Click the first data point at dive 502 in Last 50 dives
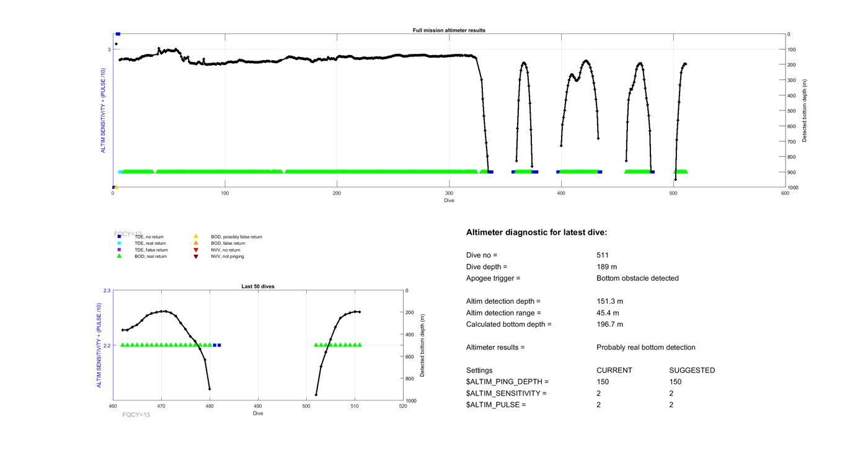Screen dimensions: 868x450 click(316, 395)
